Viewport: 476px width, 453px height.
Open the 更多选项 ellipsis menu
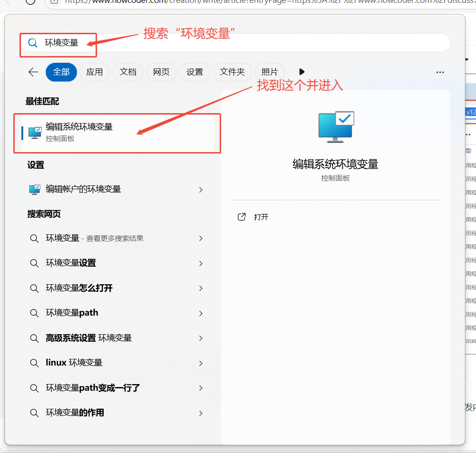click(439, 72)
